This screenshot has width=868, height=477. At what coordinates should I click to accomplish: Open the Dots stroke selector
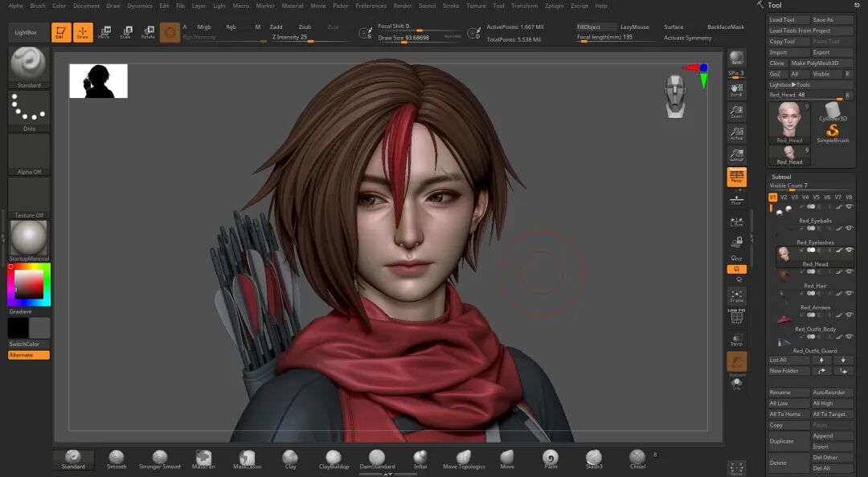[29, 112]
